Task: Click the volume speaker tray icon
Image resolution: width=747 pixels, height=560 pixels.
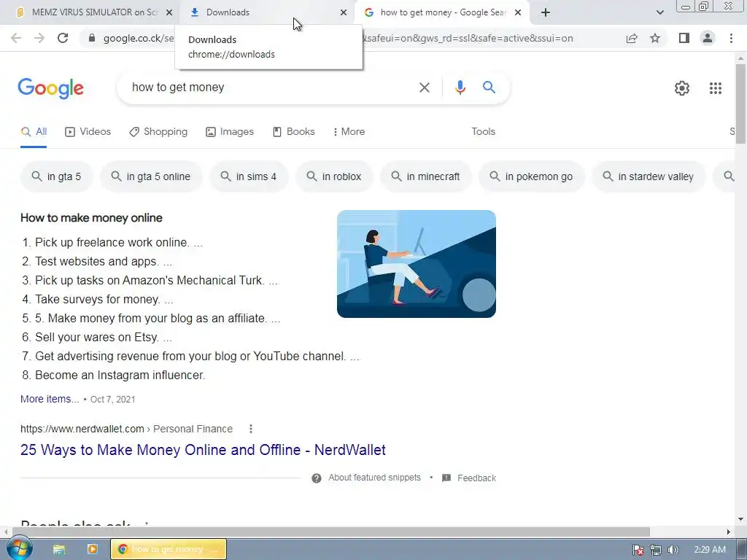Action: [673, 550]
